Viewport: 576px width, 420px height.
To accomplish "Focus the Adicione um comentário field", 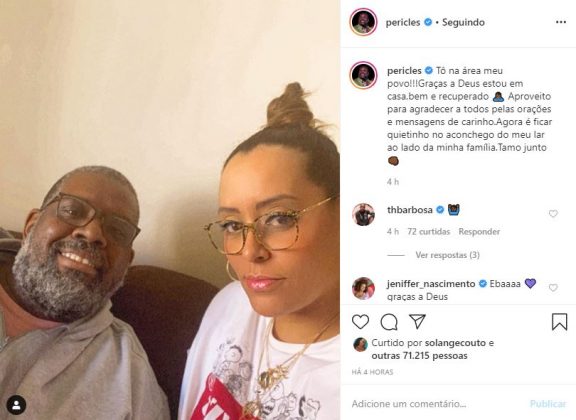I will [x=437, y=404].
